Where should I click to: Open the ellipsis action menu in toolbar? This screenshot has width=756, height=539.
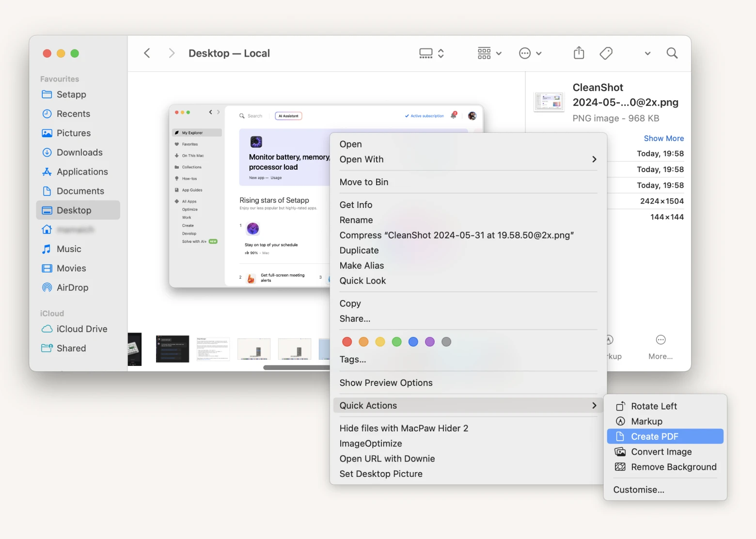pyautogui.click(x=530, y=53)
